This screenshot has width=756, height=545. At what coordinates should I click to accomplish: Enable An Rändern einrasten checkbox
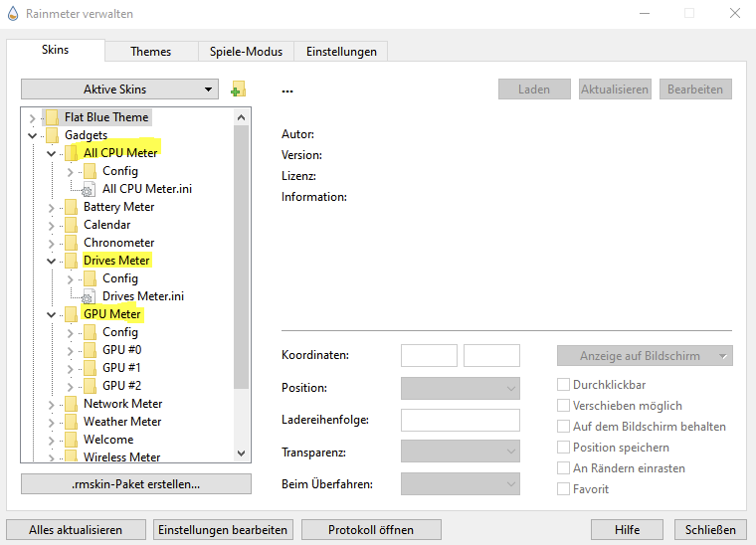(563, 467)
